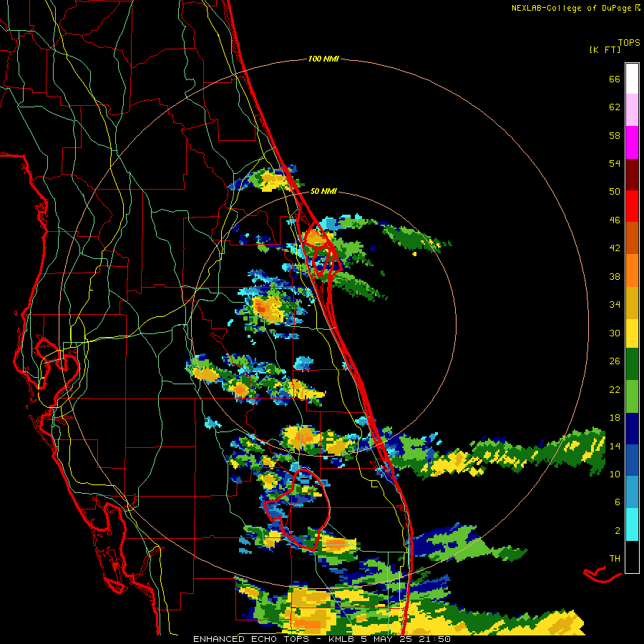Click the '10' legend value
This screenshot has width=644, height=644.
tap(615, 474)
